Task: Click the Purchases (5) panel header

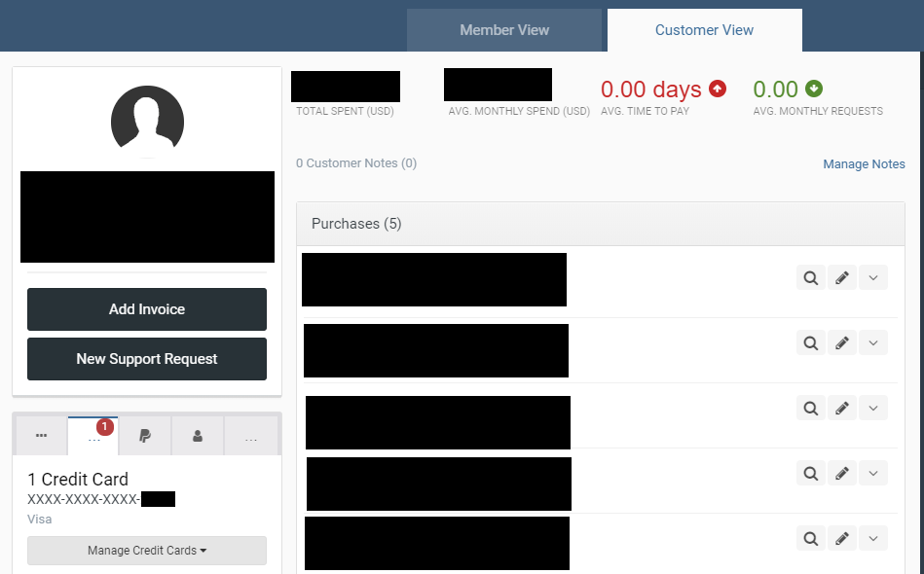Action: tap(601, 224)
